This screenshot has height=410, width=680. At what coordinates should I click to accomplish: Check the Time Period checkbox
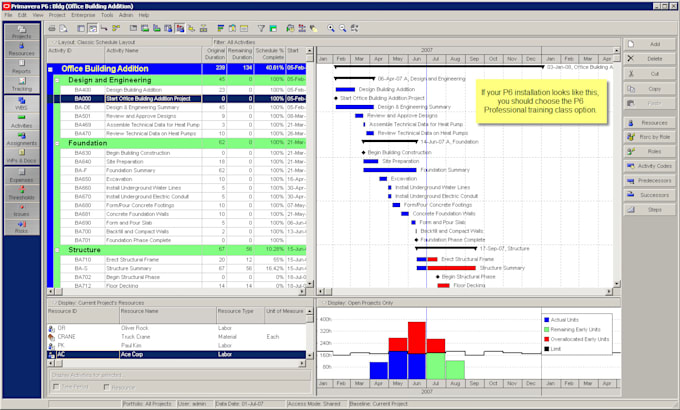click(56, 387)
